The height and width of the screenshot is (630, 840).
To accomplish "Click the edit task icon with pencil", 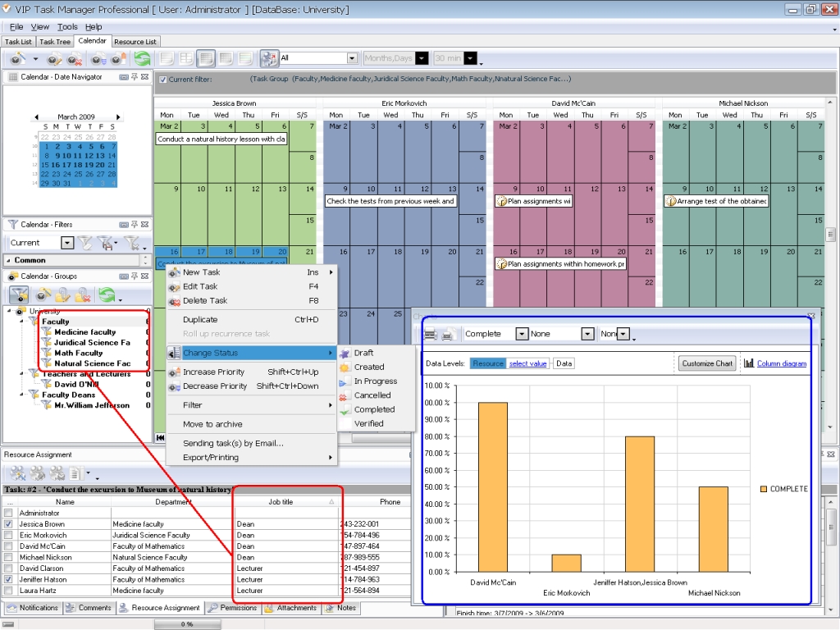I will (54, 59).
